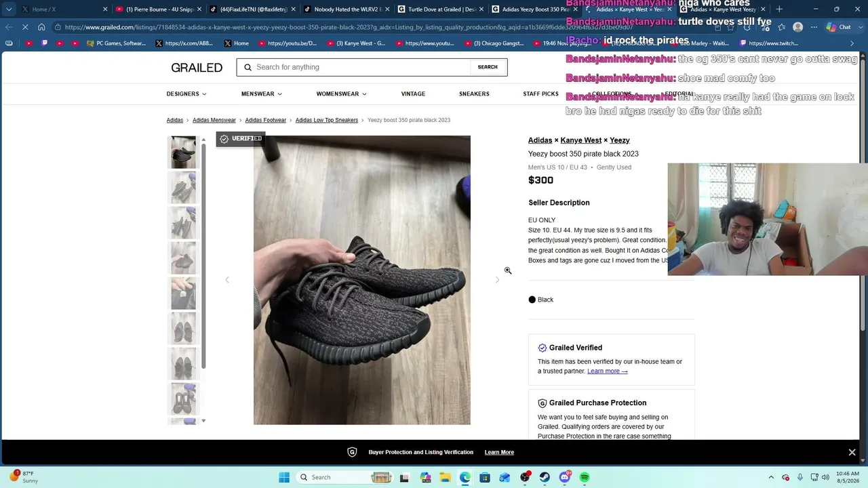Image resolution: width=868 pixels, height=488 pixels.
Task: Open Steam from the taskbar
Action: 545,477
